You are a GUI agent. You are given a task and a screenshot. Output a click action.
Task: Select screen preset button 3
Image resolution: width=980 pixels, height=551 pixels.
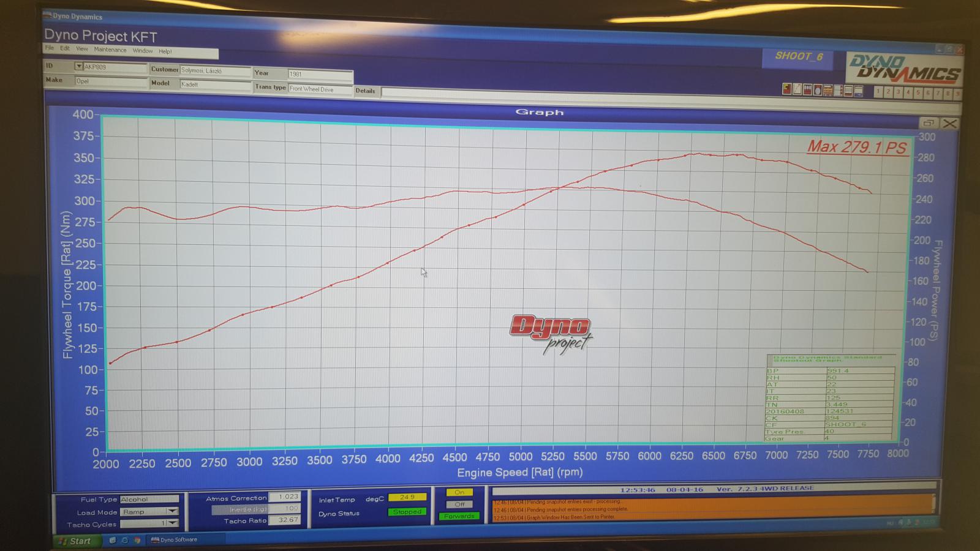(898, 92)
